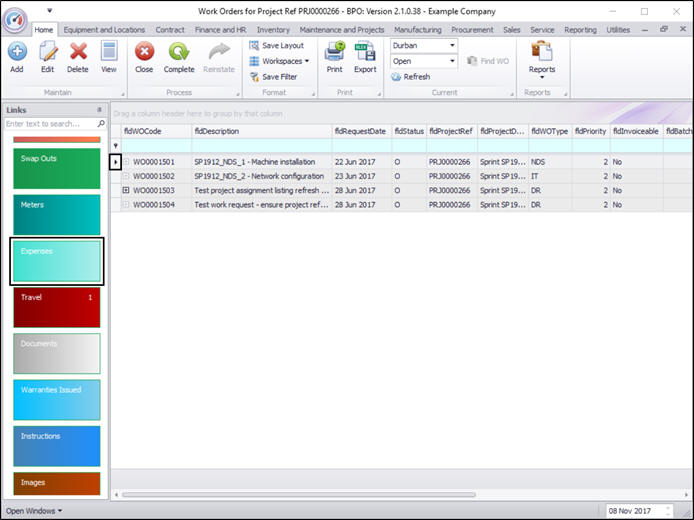Click the Close work order icon

click(144, 52)
